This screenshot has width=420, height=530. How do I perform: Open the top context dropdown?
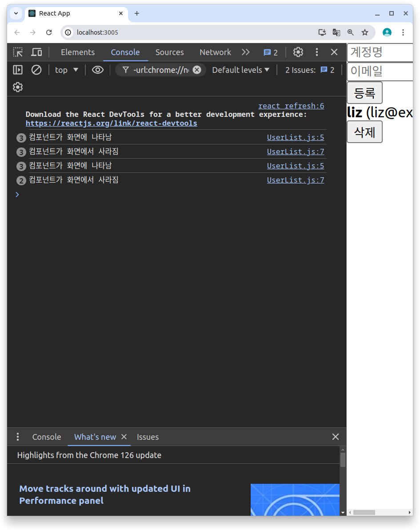coord(67,70)
